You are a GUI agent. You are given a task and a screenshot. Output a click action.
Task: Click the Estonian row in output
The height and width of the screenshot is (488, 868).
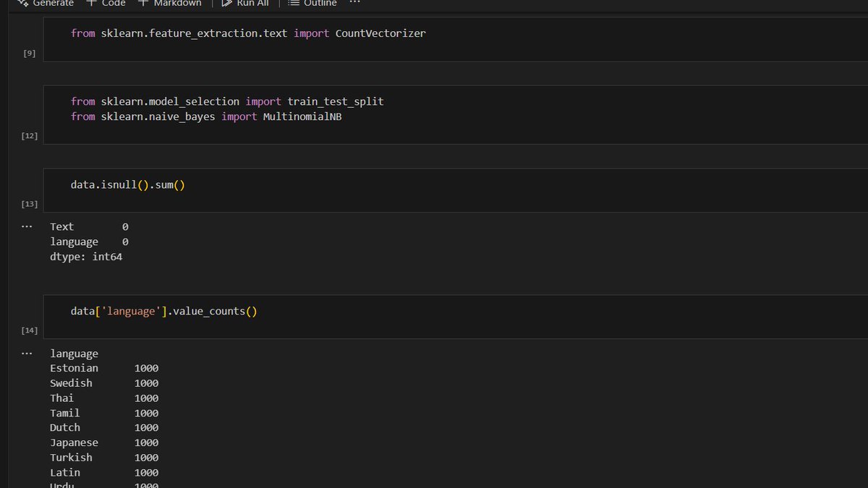click(104, 368)
